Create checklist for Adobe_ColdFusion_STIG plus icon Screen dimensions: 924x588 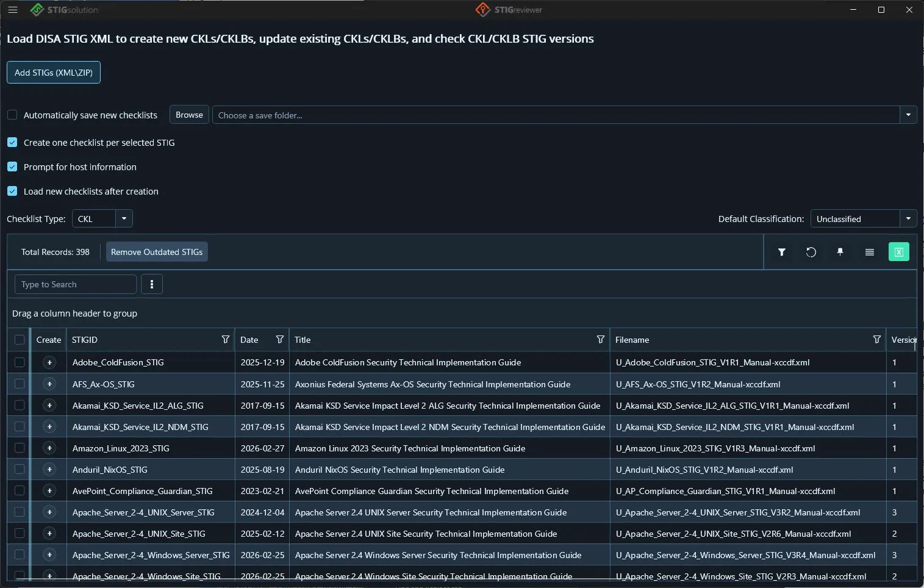click(49, 362)
